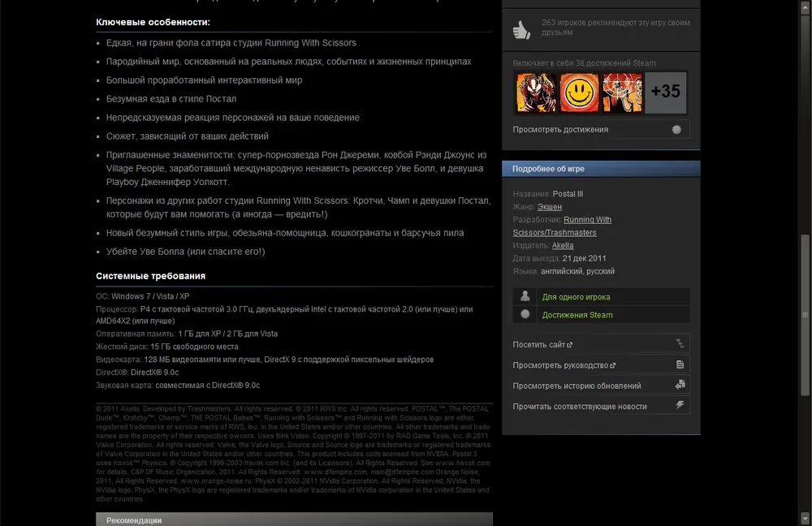Open the yellow smiley face achievement

coord(579,93)
